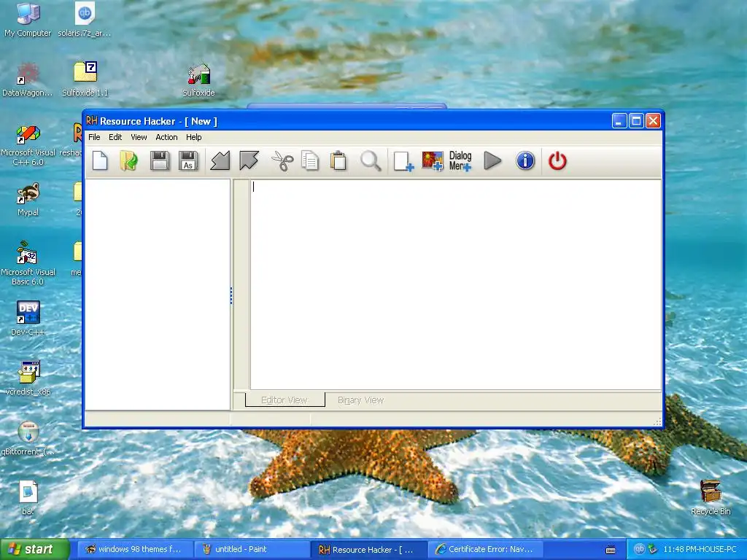Screen dimensions: 747x560
Task: Click the Windows start button
Action: [34, 549]
